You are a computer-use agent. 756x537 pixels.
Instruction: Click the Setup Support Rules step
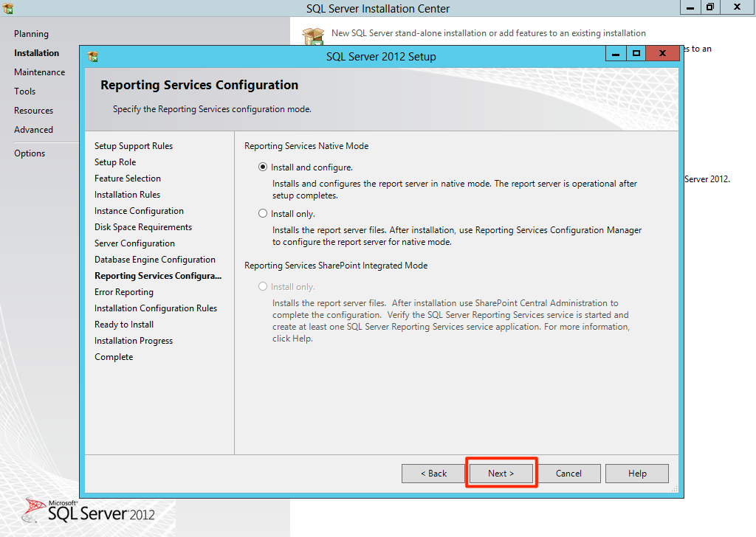(134, 146)
